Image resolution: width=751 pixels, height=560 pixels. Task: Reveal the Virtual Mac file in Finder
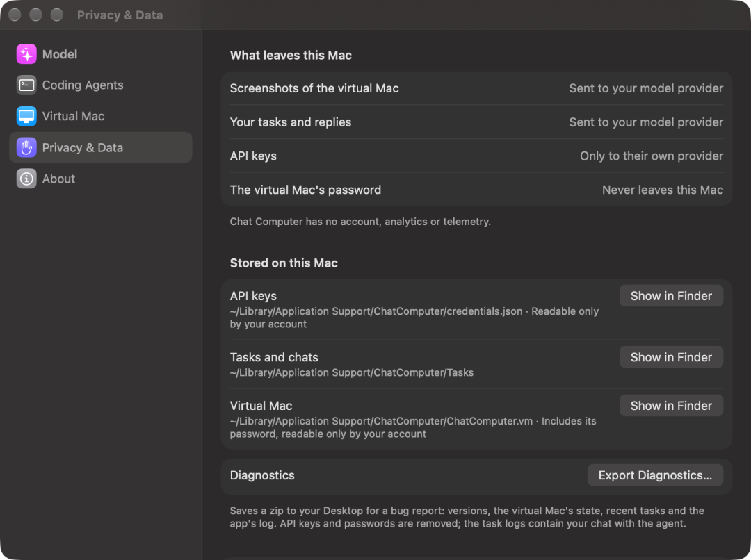[x=671, y=405]
